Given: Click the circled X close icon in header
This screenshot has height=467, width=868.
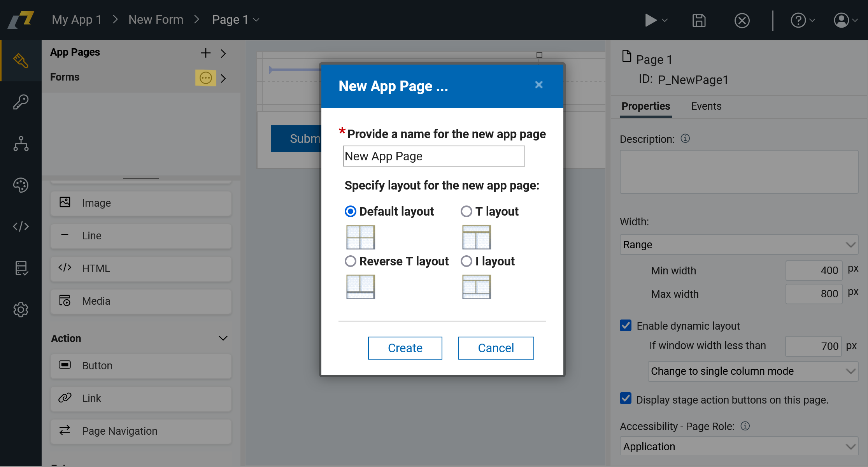Looking at the screenshot, I should [x=742, y=20].
